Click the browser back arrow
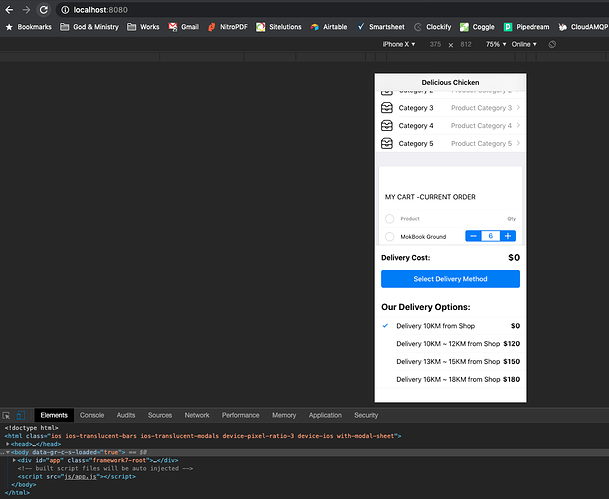 coord(9,10)
